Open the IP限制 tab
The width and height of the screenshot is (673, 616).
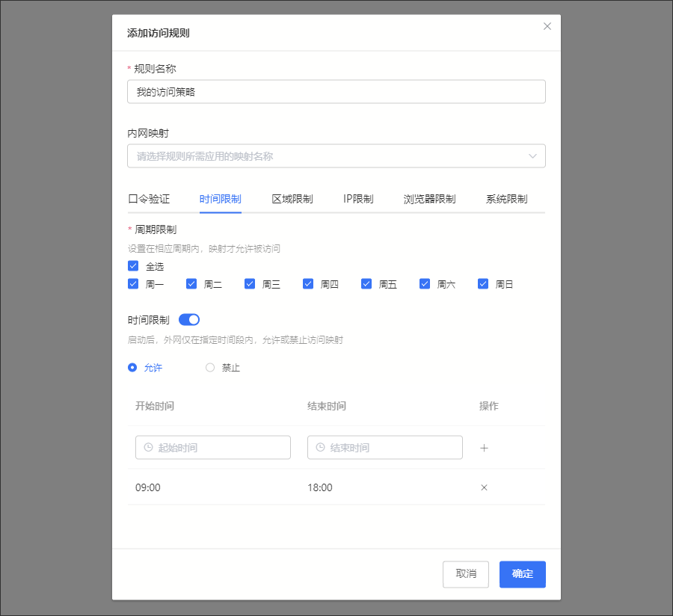358,199
